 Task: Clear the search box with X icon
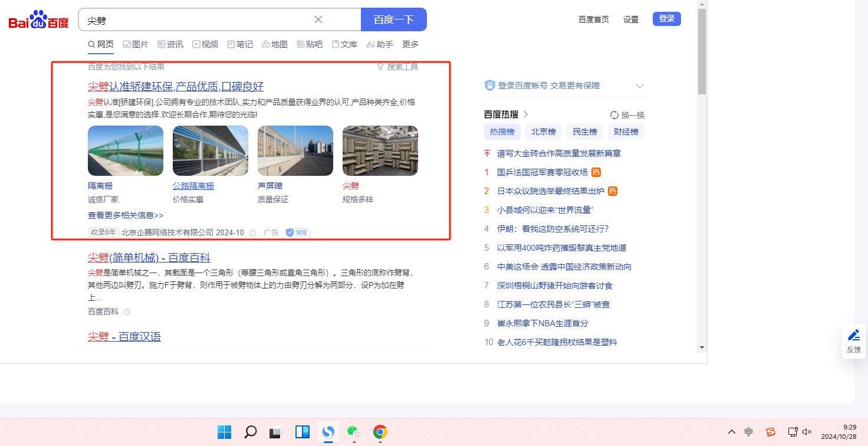318,19
